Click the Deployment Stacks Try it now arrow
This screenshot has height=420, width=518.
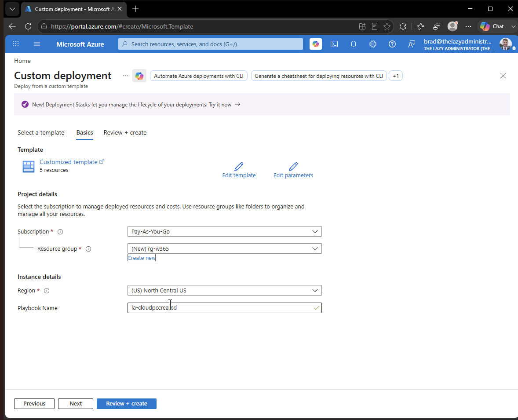pyautogui.click(x=237, y=104)
